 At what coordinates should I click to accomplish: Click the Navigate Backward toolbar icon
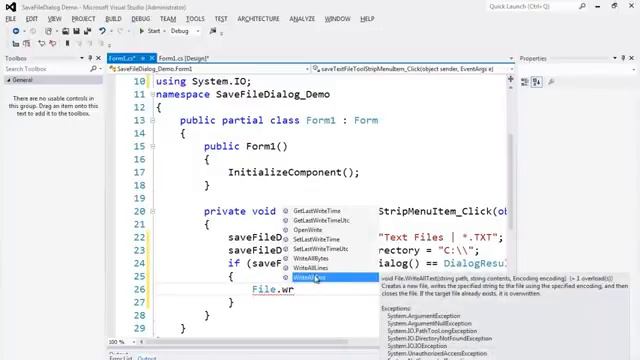coord(16,31)
